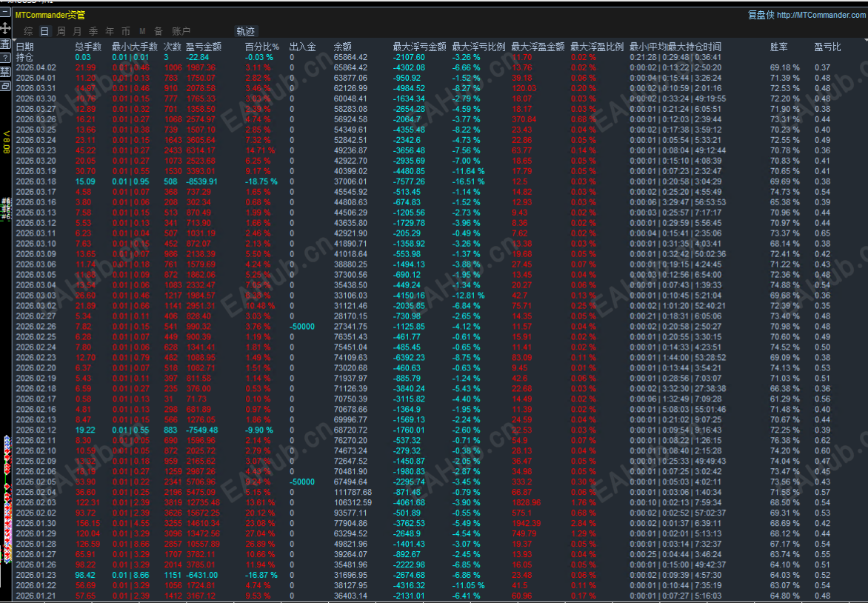Image resolution: width=868 pixels, height=603 pixels.
Task: Switch to the 月 monthly tab
Action: tap(77, 32)
